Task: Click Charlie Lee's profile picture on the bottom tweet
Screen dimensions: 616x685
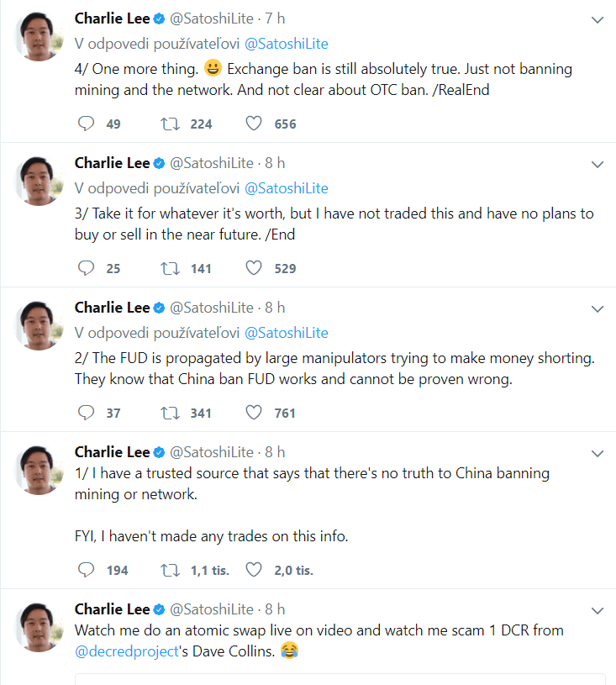Action: click(x=38, y=625)
